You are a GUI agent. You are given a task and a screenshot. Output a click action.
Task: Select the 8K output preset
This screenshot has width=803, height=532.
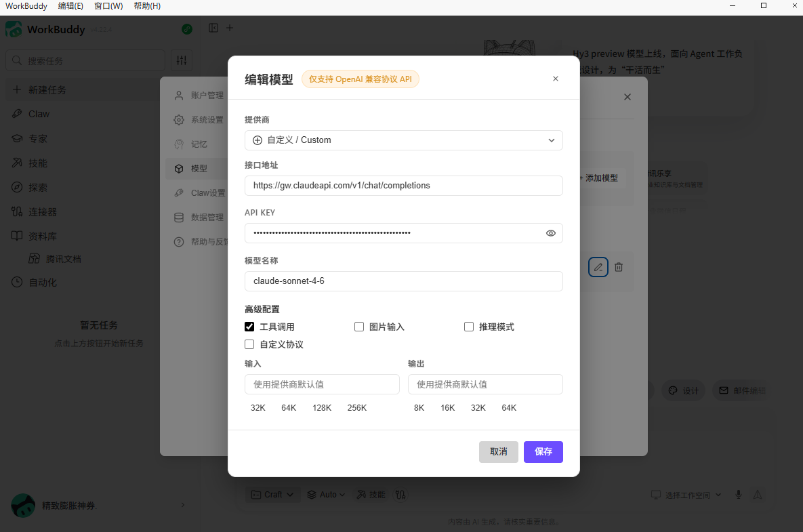coord(419,408)
